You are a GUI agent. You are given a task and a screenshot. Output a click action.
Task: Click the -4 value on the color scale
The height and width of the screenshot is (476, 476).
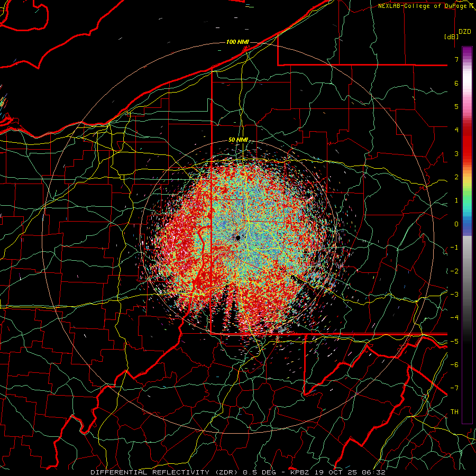(x=454, y=317)
